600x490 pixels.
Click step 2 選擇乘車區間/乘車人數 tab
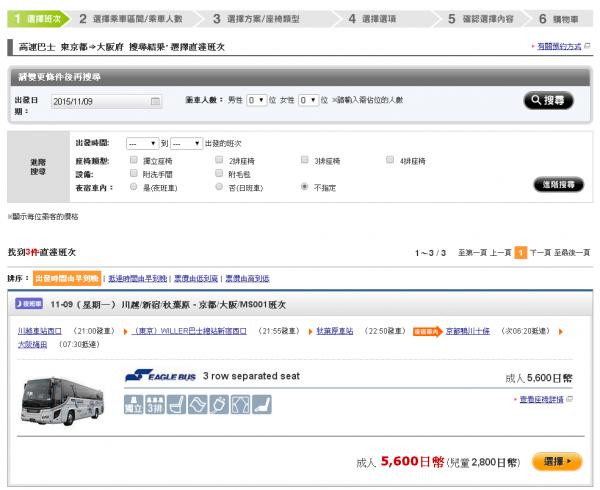click(x=131, y=19)
